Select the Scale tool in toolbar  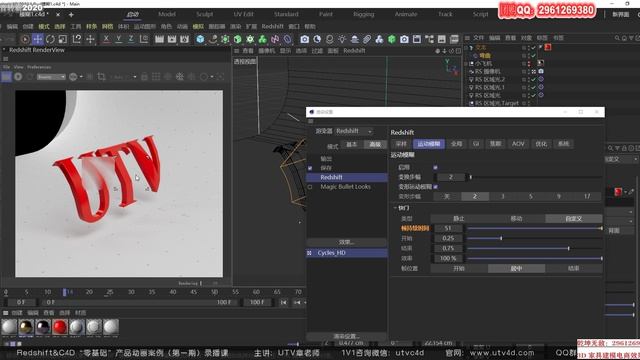pos(62,39)
